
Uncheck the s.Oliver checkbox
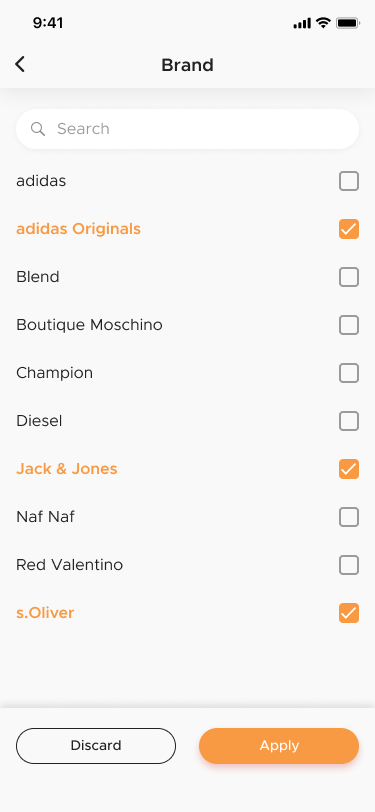point(349,613)
